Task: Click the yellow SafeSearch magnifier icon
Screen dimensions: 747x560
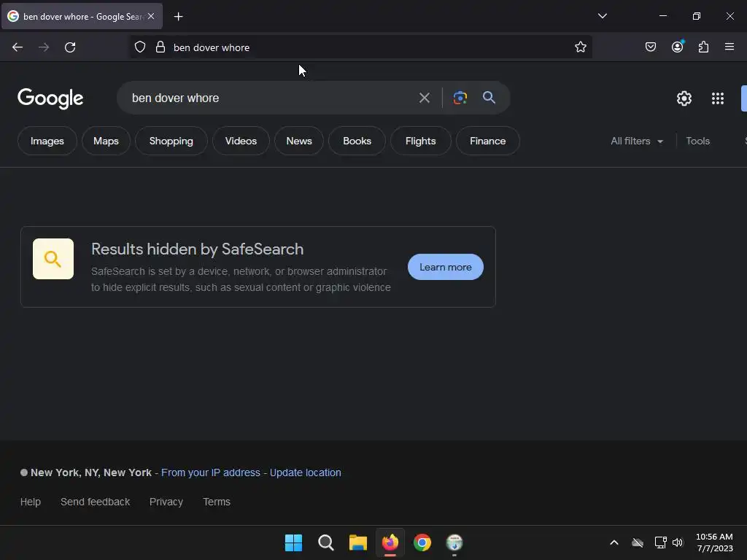Action: coord(53,259)
